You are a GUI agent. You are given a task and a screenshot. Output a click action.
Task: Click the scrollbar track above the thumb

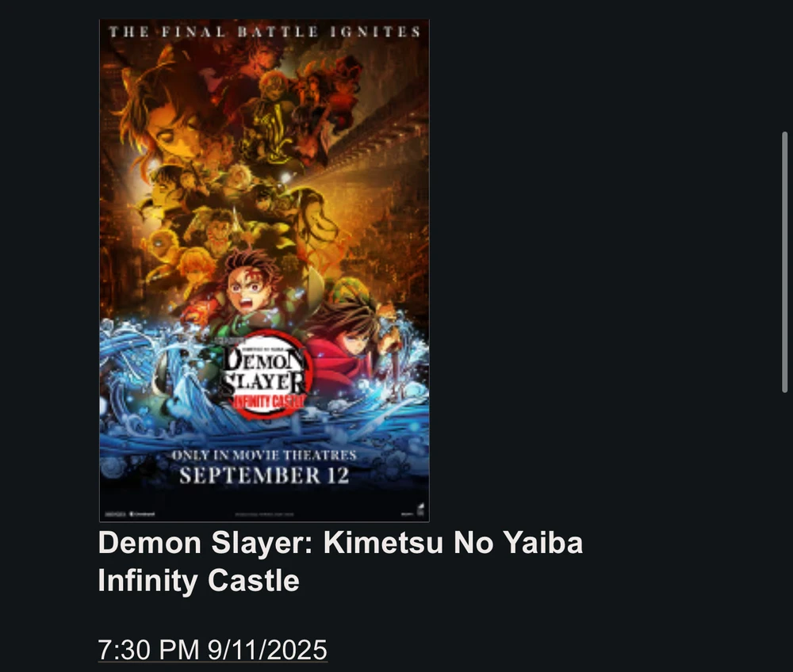[785, 66]
